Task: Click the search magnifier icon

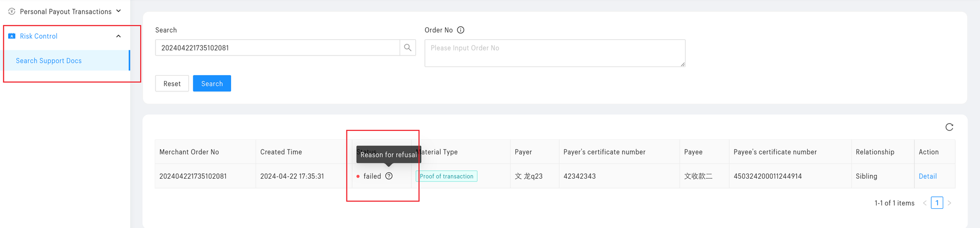Action: coord(408,47)
